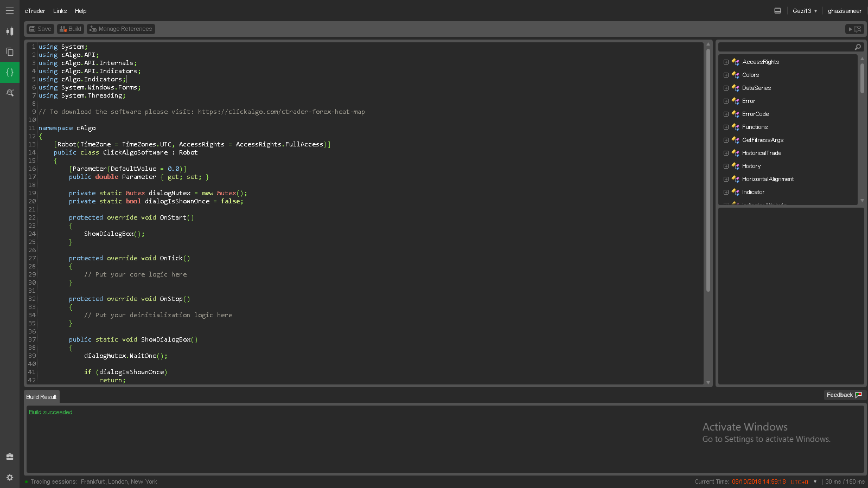Click the Error class icon
Viewport: 868px width, 488px height.
[x=736, y=101]
